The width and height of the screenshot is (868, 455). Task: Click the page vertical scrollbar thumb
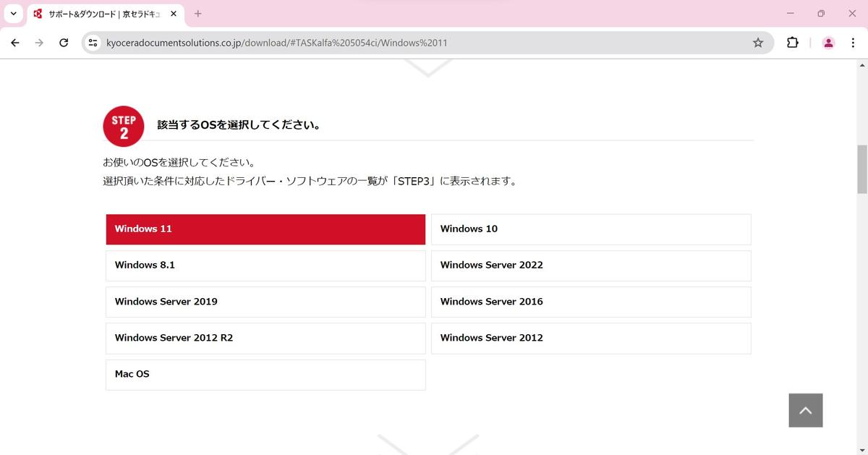pyautogui.click(x=861, y=169)
